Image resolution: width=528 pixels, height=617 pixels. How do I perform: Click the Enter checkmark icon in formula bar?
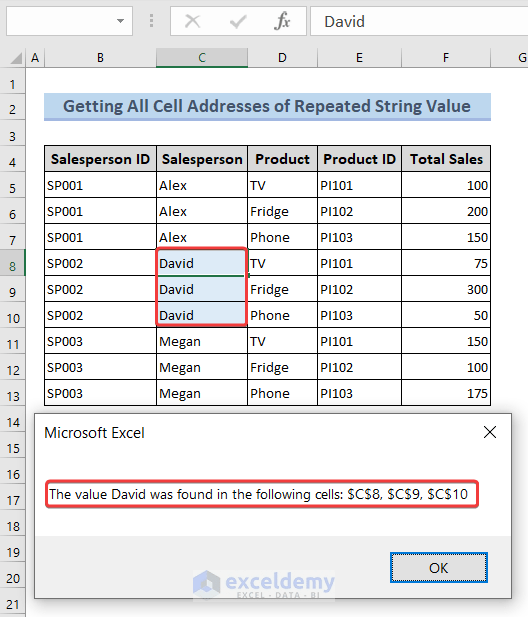(x=238, y=21)
